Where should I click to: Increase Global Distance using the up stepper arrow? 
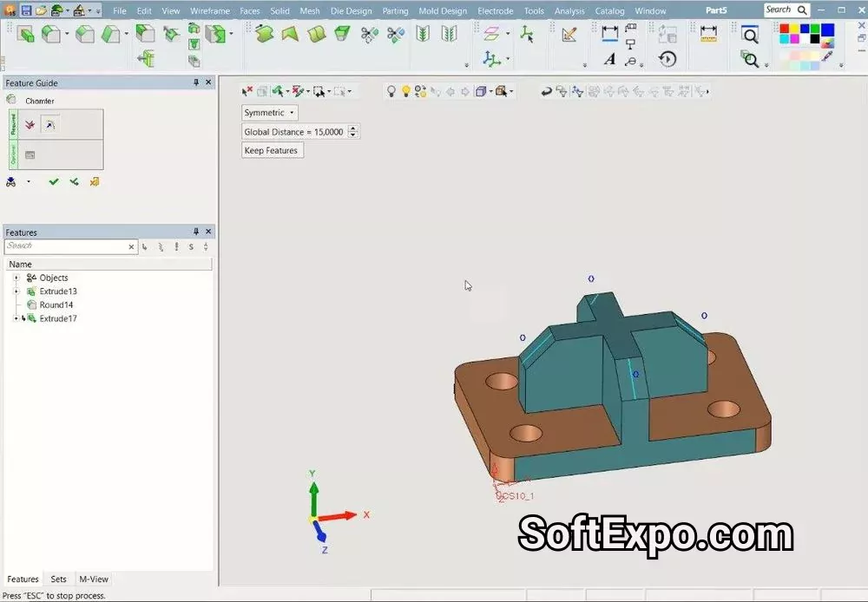(x=353, y=128)
